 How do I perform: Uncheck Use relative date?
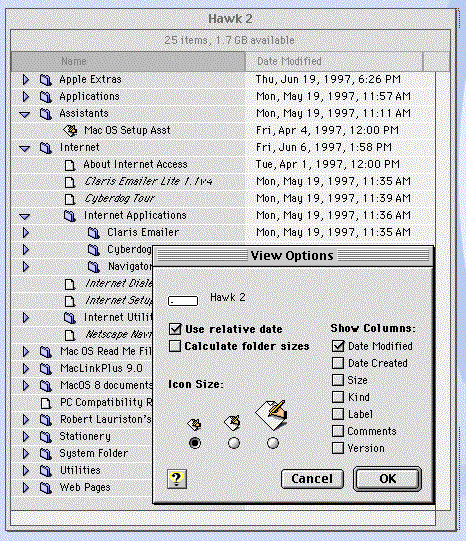(x=175, y=329)
